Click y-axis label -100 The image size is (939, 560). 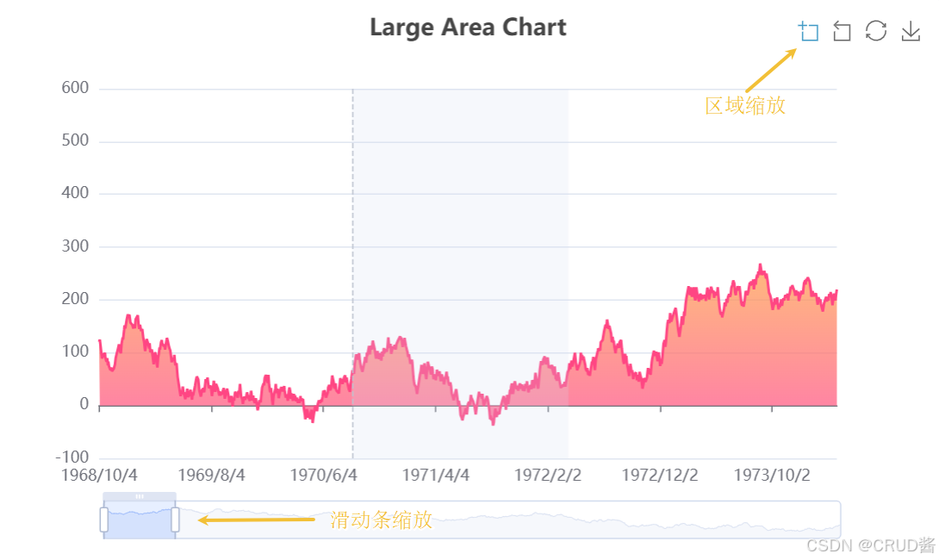72,457
